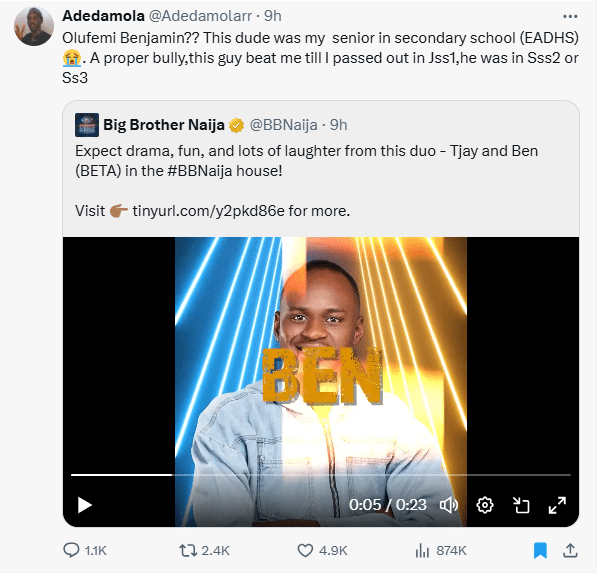
Task: Open video settings gear
Action: (485, 505)
